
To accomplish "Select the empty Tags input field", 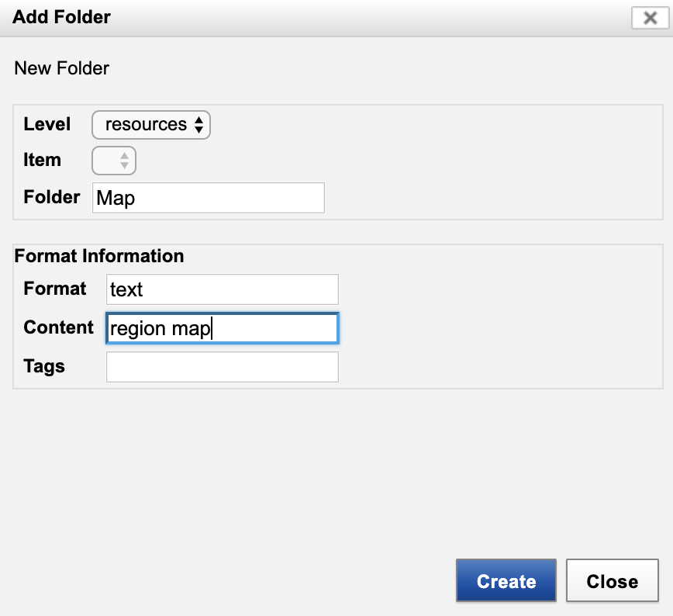I will (222, 367).
